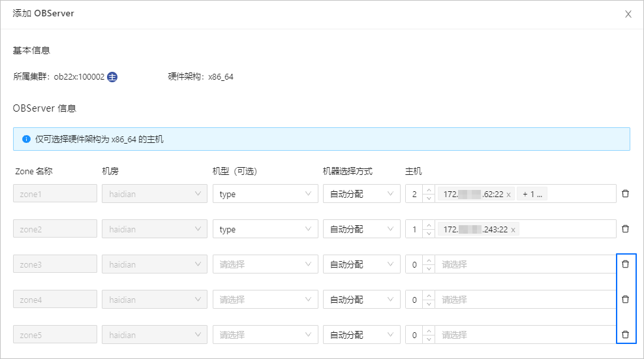644x359 pixels.
Task: Open 机型 请选择 dropdown for zone3
Action: [x=266, y=264]
